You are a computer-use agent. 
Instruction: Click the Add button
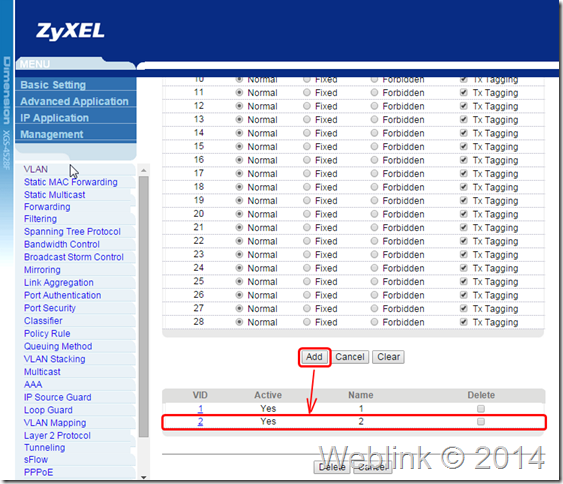314,357
